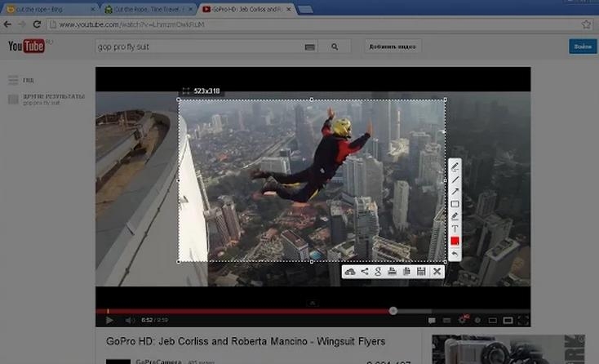Share screenshot on social networks
Screen dimensions: 599x364
pyautogui.click(x=364, y=272)
